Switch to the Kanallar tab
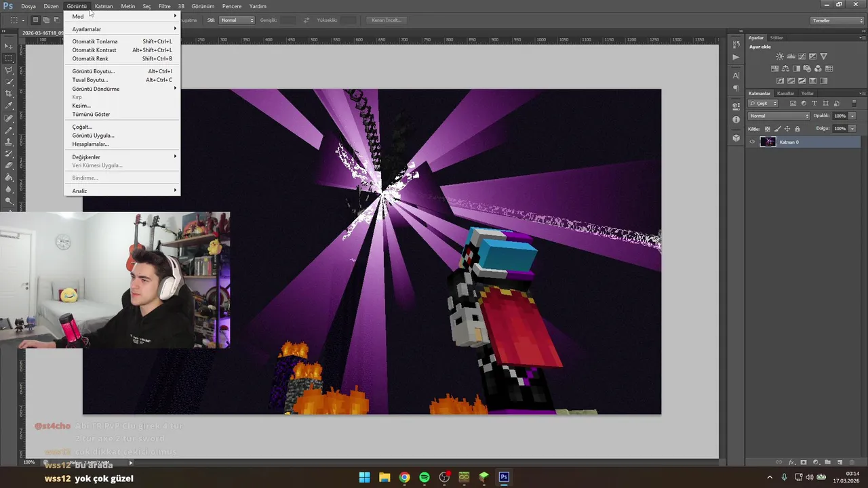Screen dimensions: 868x488 pos(785,94)
